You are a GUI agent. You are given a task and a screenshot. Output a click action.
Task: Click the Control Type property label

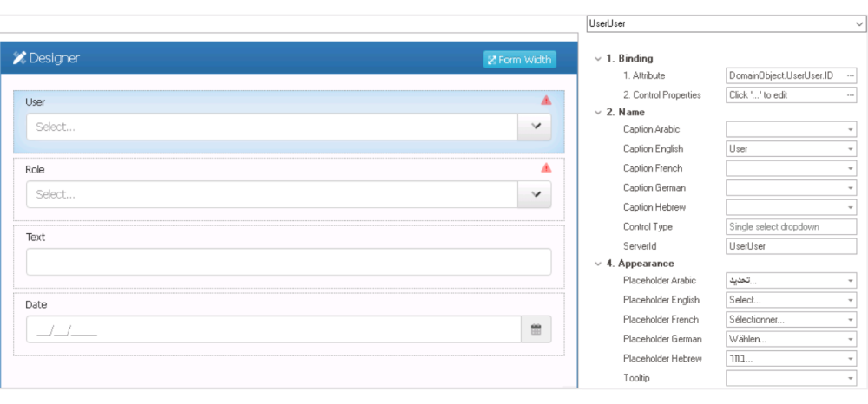click(648, 226)
